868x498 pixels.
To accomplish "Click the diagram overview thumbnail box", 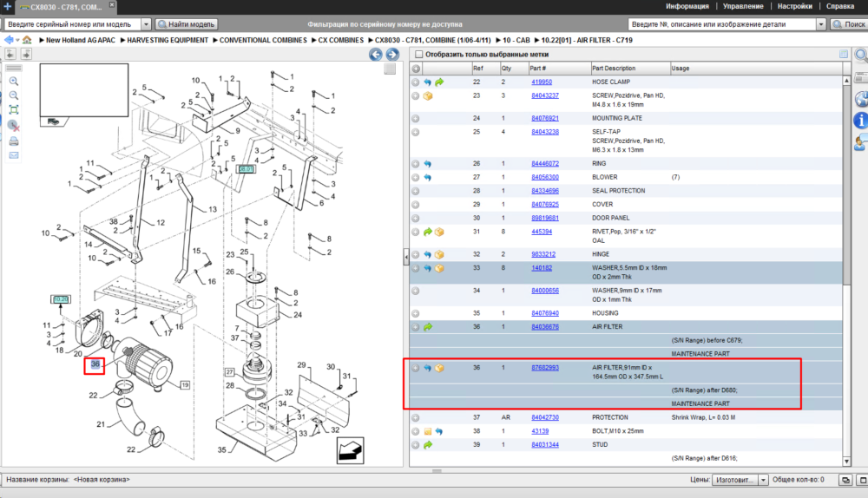I will tap(84, 90).
